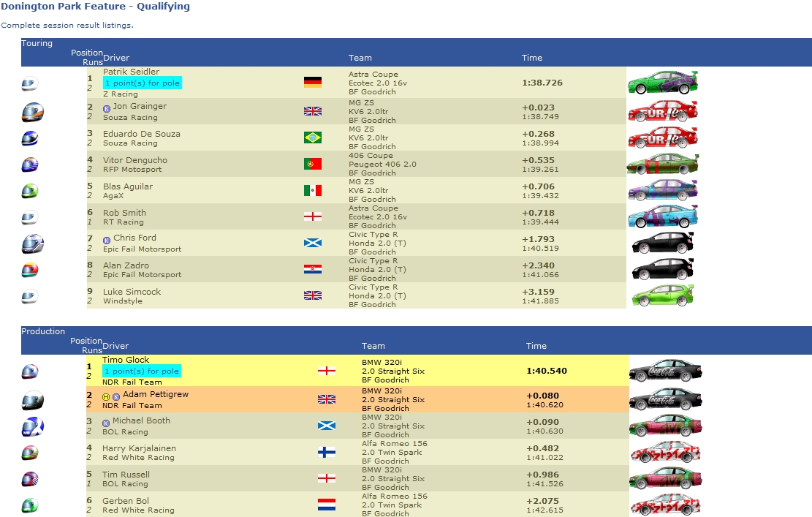Click the Donington Park Feature - Qualifying title
This screenshot has width=812, height=517.
(95, 7)
